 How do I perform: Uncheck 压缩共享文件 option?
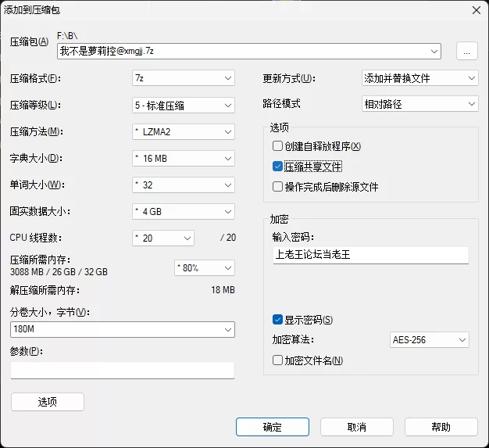[x=277, y=167]
